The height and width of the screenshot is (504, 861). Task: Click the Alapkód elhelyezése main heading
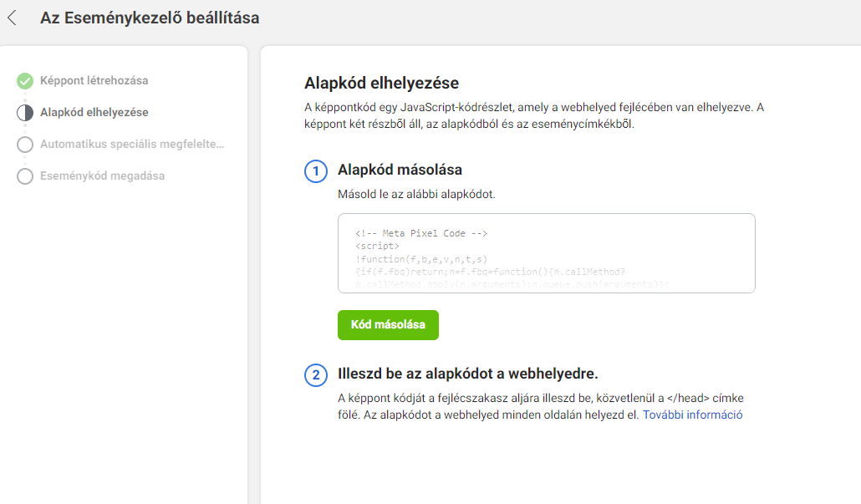pos(382,83)
